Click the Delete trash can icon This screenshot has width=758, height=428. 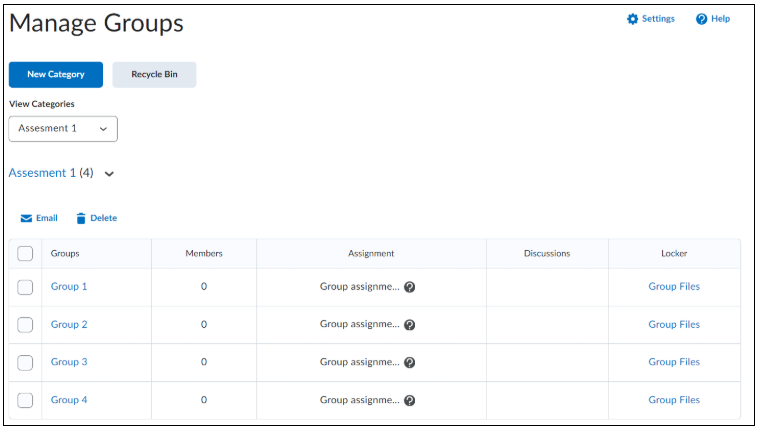click(81, 219)
